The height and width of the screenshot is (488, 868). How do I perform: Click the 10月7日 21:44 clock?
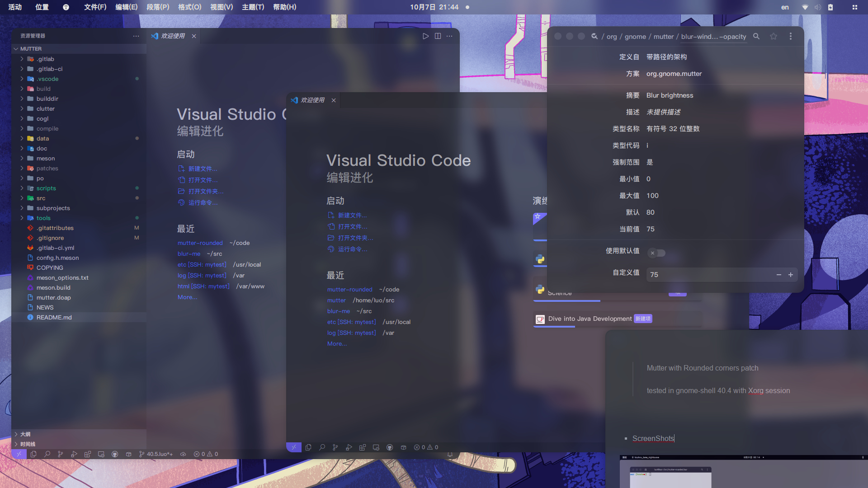pyautogui.click(x=434, y=7)
